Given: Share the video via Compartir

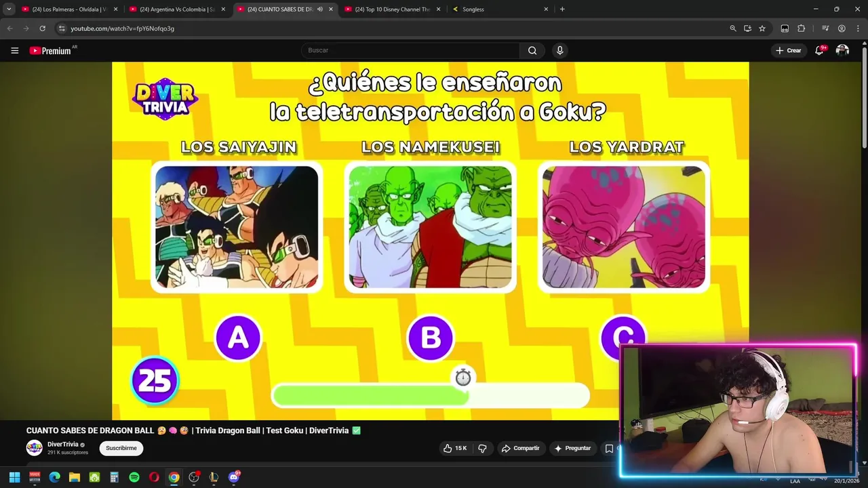Looking at the screenshot, I should 520,448.
